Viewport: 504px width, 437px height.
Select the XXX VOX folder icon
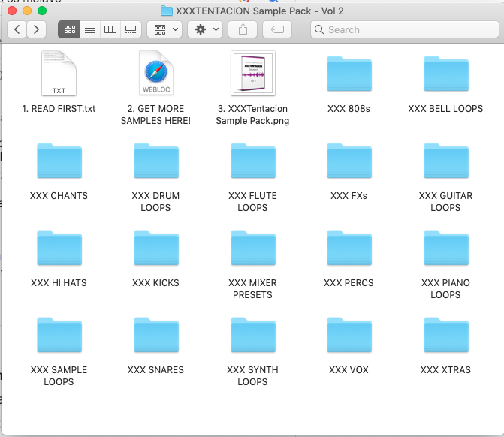point(349,335)
